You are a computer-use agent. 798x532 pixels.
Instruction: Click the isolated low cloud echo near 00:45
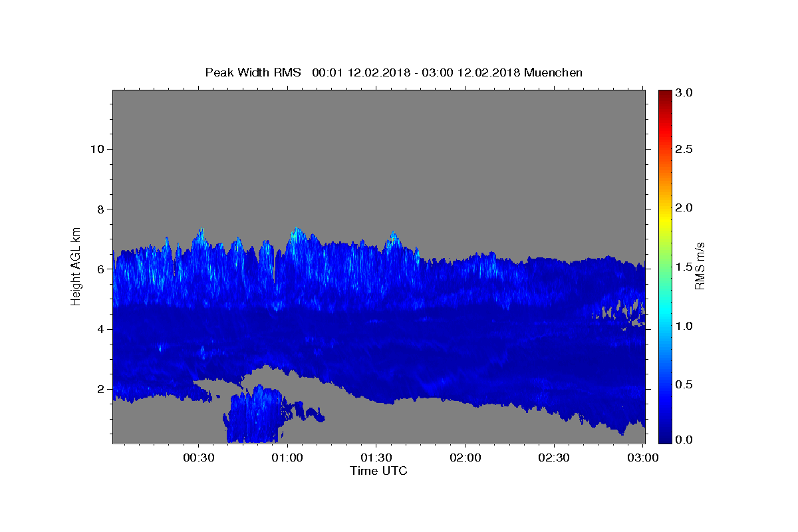pyautogui.click(x=256, y=414)
